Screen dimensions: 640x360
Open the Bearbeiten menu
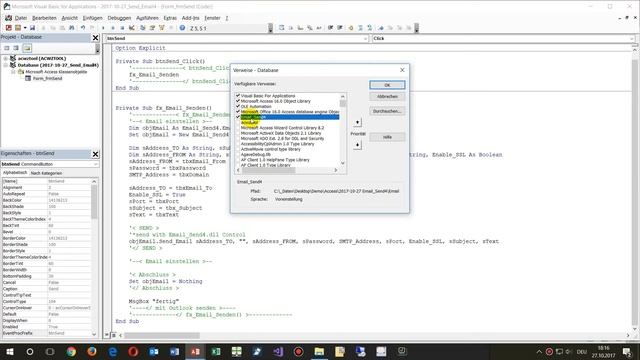[x=44, y=18]
